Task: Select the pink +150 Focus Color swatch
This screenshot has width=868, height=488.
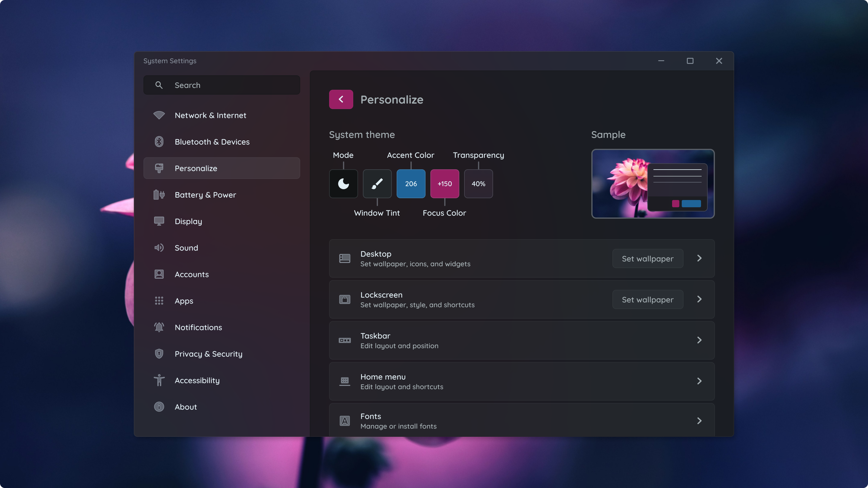Action: [445, 183]
